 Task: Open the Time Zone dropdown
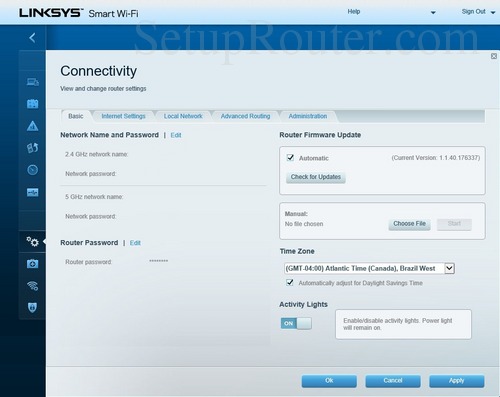click(x=369, y=268)
